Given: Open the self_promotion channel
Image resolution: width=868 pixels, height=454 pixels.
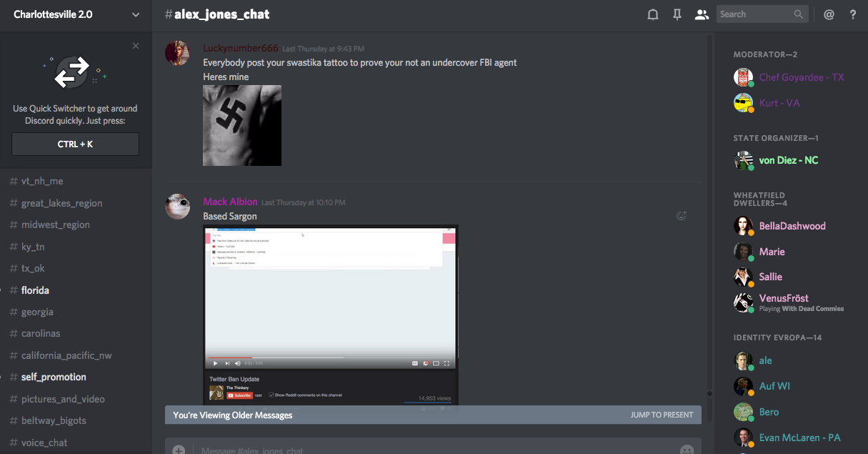Looking at the screenshot, I should pos(54,377).
